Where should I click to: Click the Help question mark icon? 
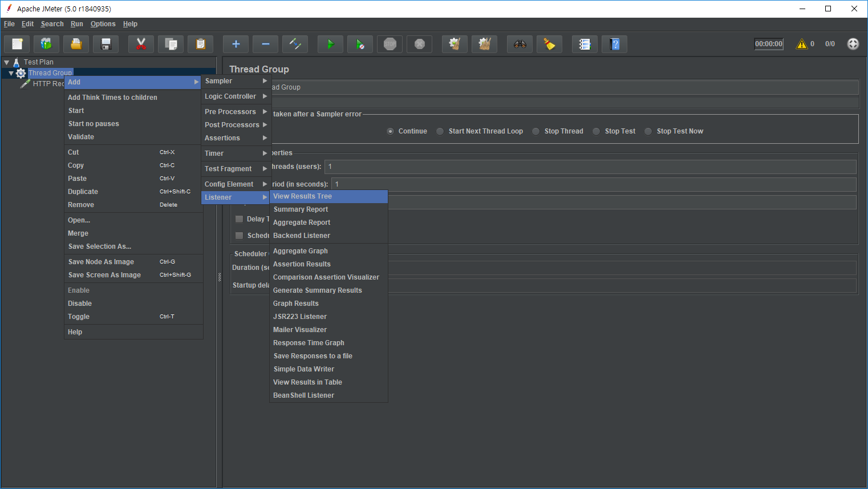pyautogui.click(x=615, y=44)
